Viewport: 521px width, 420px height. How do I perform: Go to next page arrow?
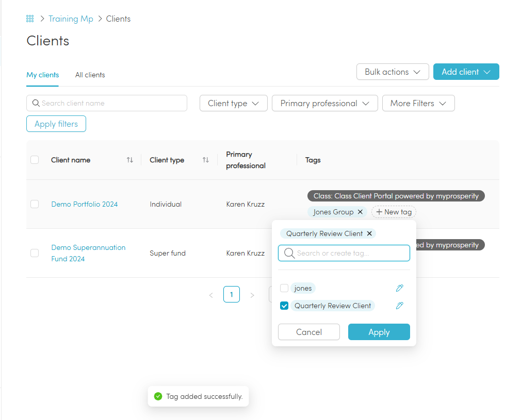coord(252,295)
